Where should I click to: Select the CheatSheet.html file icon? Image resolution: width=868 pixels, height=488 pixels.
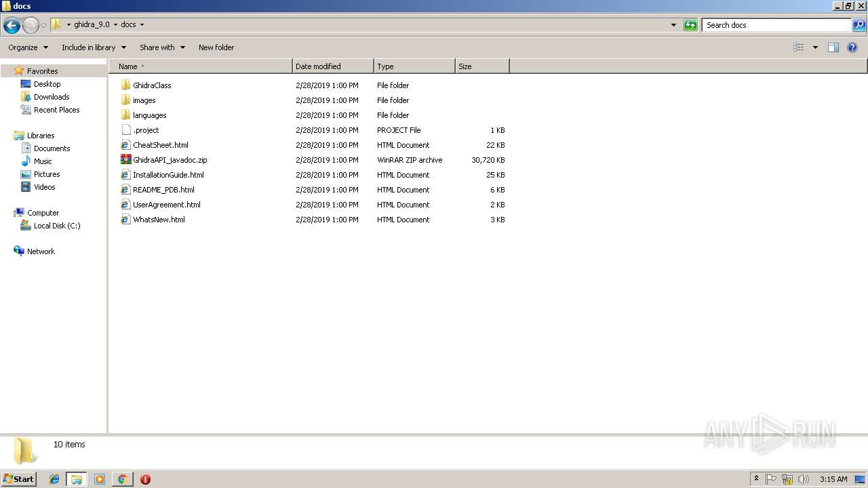[125, 145]
